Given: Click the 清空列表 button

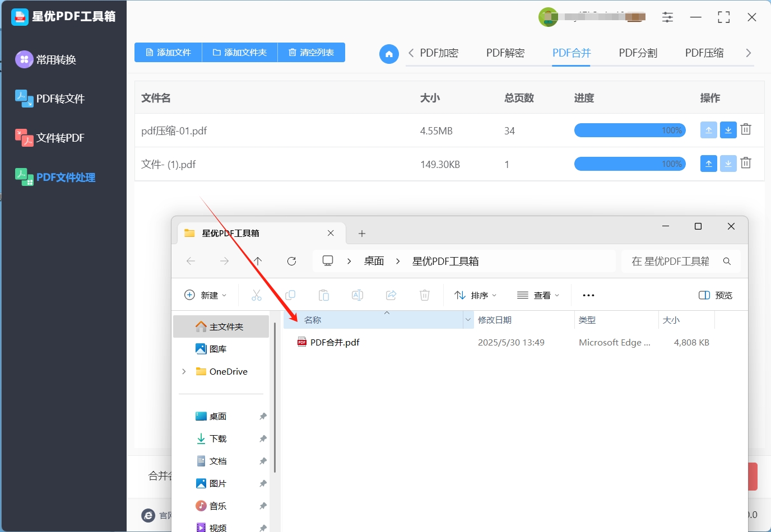Looking at the screenshot, I should [311, 52].
